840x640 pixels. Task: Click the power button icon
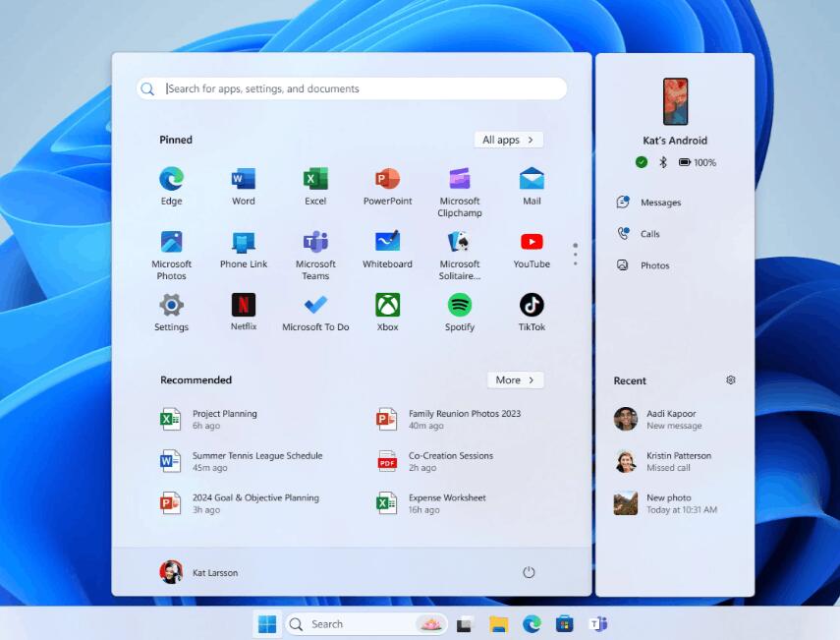(529, 572)
